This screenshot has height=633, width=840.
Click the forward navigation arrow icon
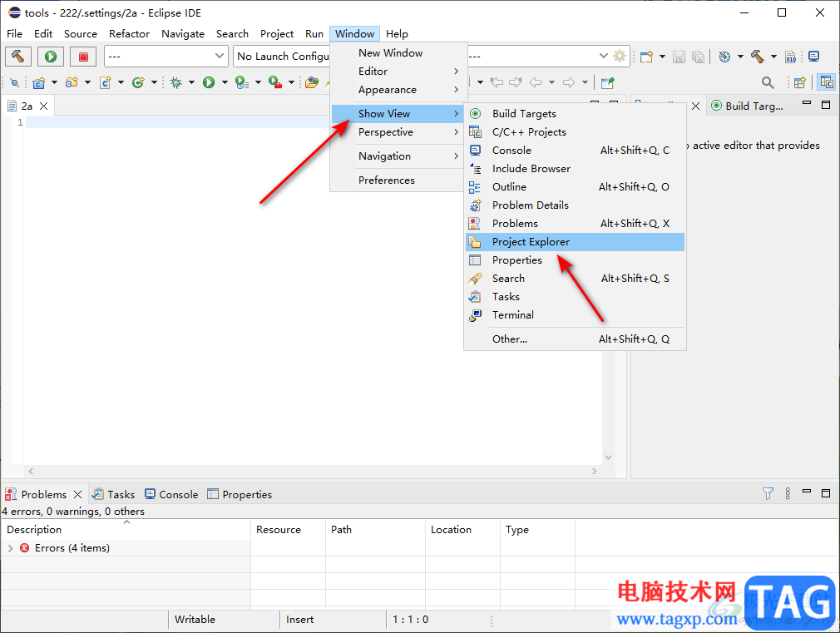(x=569, y=82)
